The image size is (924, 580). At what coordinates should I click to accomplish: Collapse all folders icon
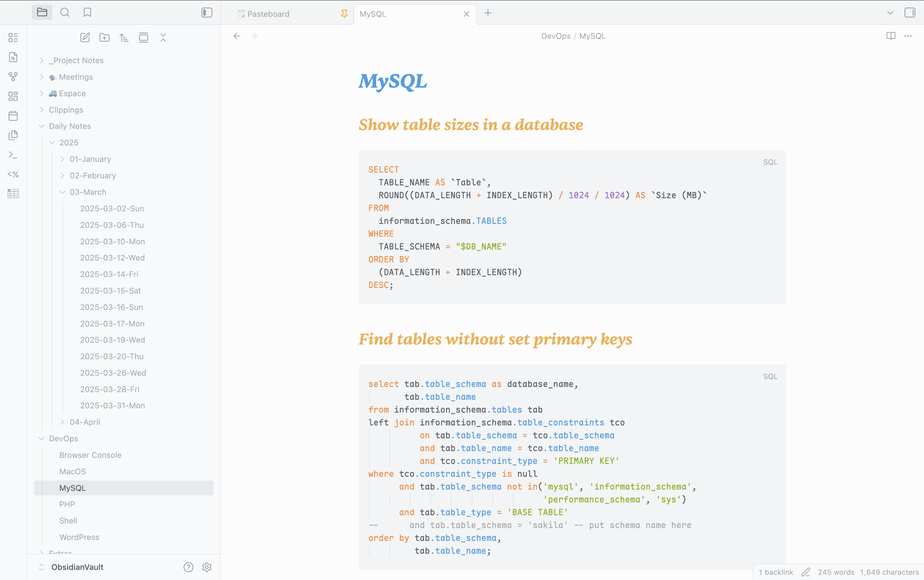coord(163,38)
